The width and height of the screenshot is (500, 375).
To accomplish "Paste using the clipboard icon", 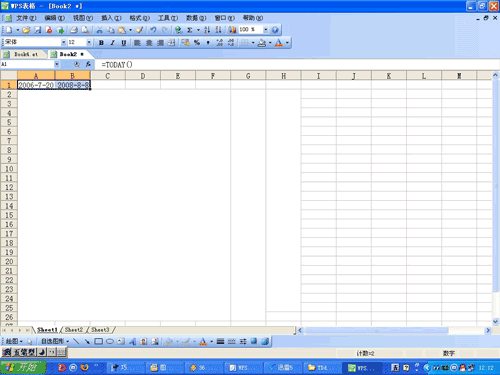I will click(122, 30).
